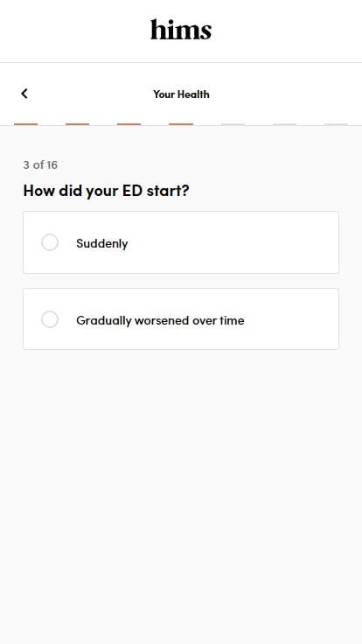Tap the Gradually worsened card's empty right side
This screenshot has width=362, height=644.
point(296,319)
